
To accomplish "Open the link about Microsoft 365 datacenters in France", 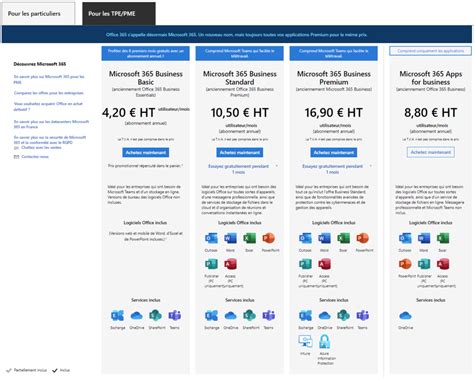I will pos(51,124).
